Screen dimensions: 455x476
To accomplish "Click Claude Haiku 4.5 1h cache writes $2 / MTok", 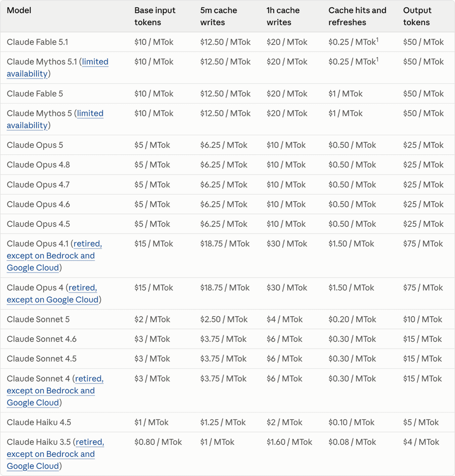I will [x=284, y=422].
